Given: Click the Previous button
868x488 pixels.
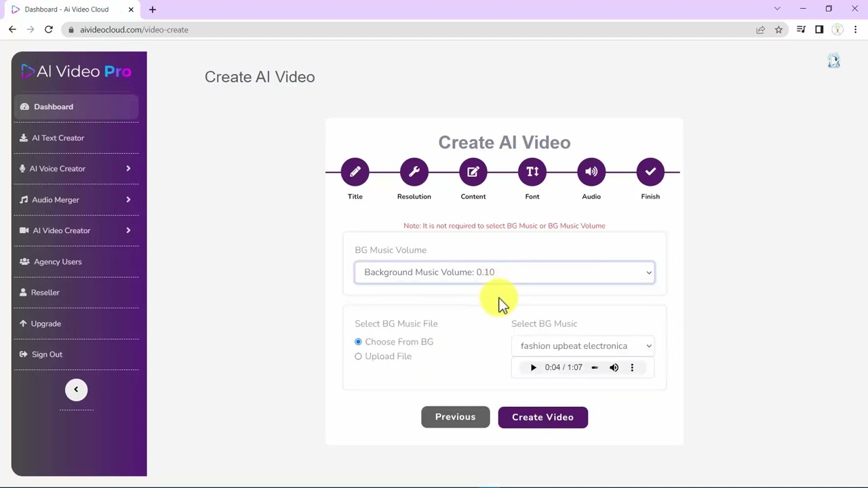Looking at the screenshot, I should pos(455,417).
